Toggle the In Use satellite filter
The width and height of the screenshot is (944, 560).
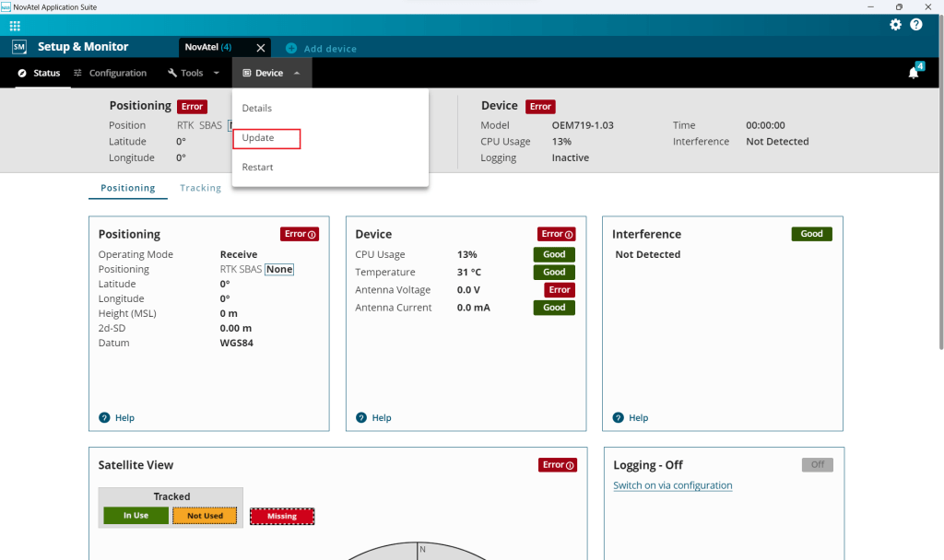136,516
